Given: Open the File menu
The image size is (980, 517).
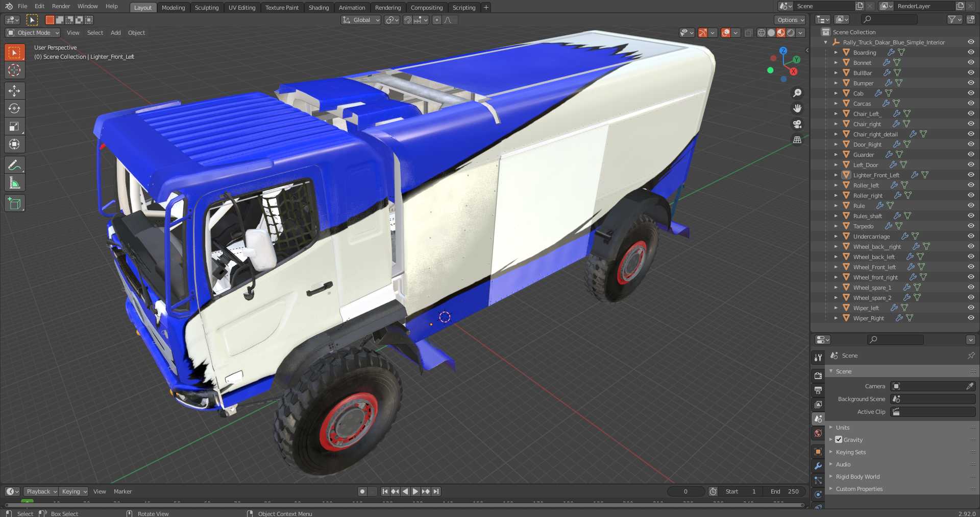Looking at the screenshot, I should [x=22, y=6].
